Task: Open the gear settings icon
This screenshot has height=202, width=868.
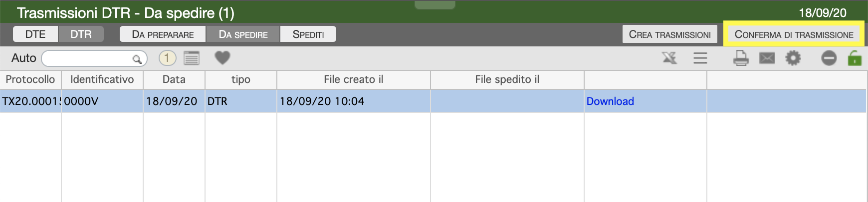Action: click(x=793, y=58)
